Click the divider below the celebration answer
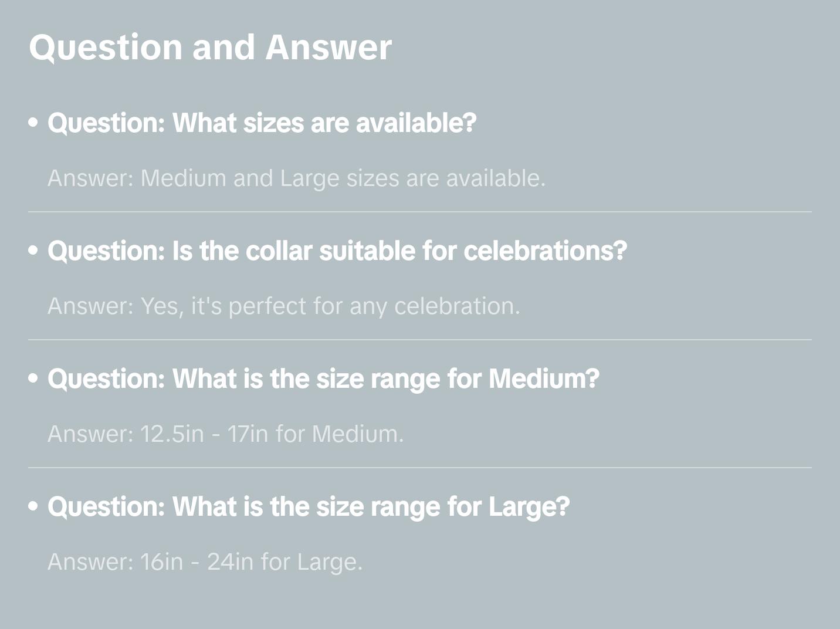 pos(419,340)
